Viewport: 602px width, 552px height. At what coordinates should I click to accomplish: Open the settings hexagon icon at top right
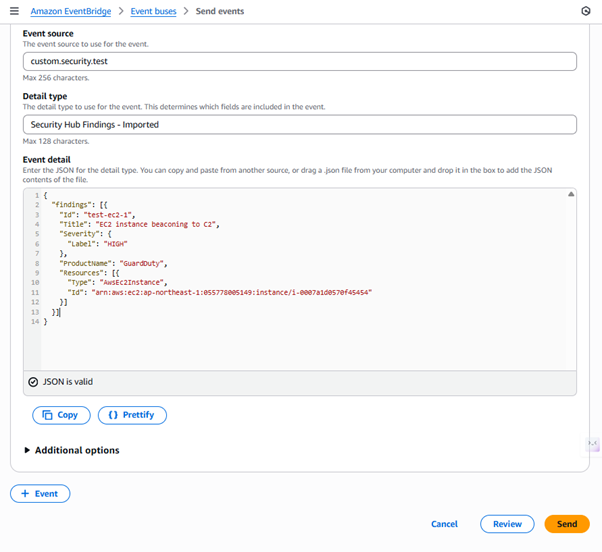pos(585,11)
